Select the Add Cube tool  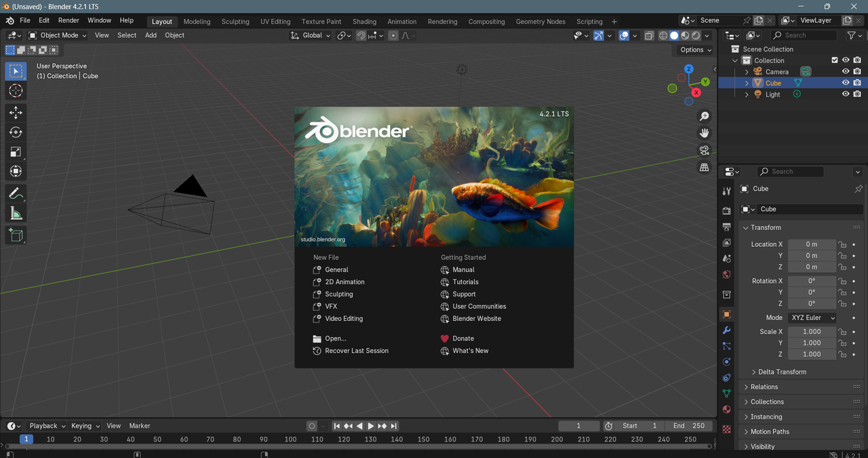(16, 235)
